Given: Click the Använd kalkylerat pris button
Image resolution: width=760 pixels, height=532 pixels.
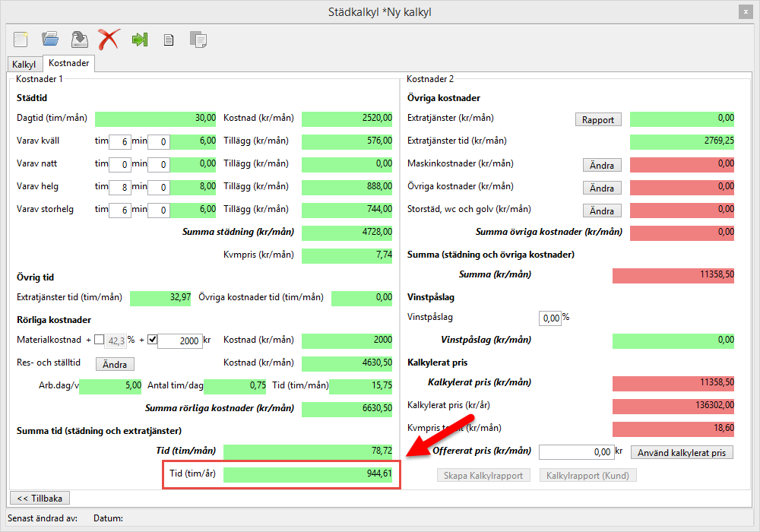Looking at the screenshot, I should point(682,452).
